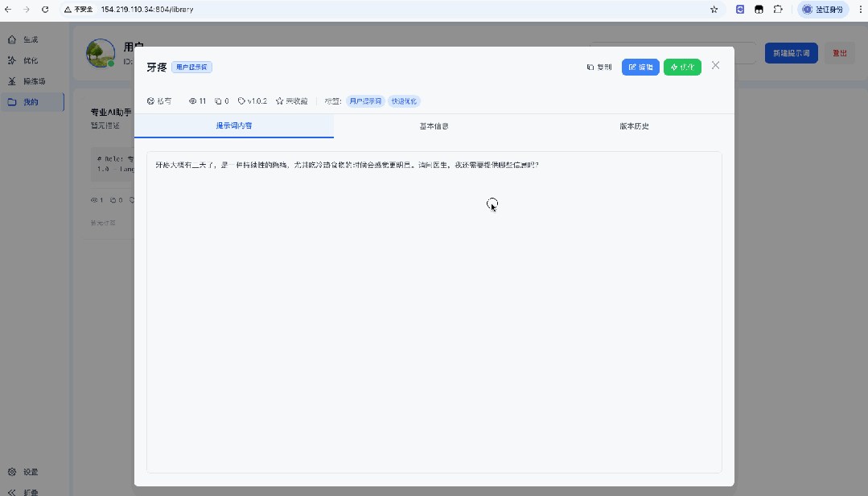
Task: Open 设置 settings gear in sidebar
Action: point(30,472)
